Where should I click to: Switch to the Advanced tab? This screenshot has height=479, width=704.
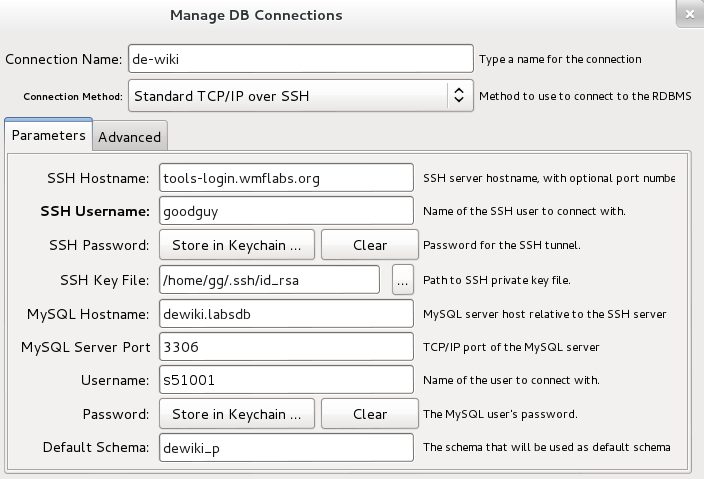[x=130, y=136]
